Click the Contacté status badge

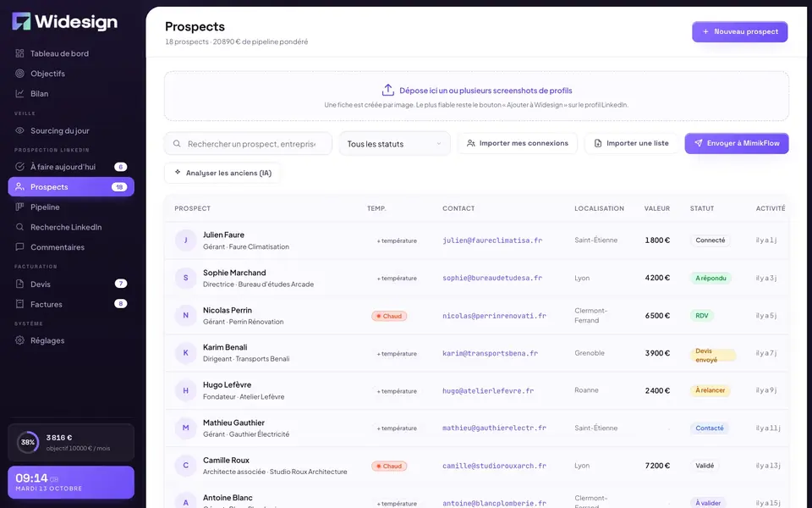pos(710,428)
